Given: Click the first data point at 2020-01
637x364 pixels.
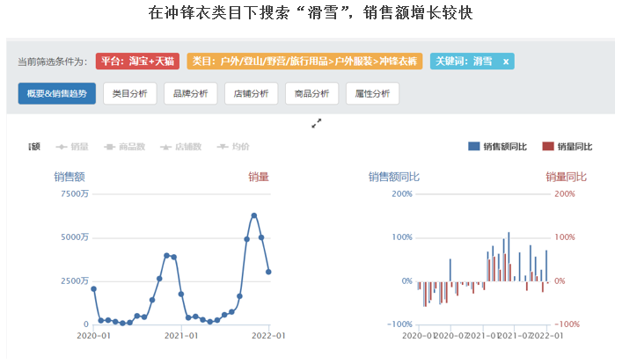Looking at the screenshot, I should point(94,289).
